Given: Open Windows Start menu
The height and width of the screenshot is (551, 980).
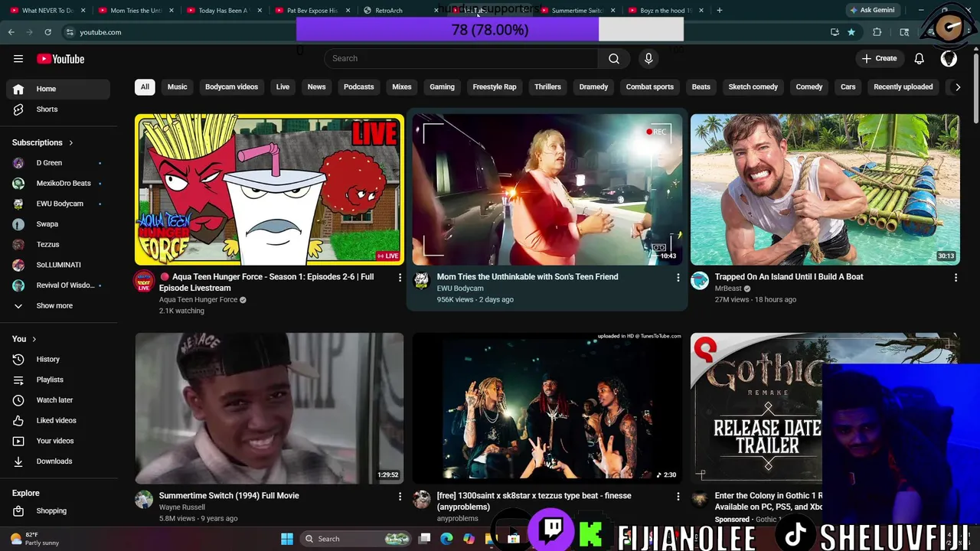Looking at the screenshot, I should pyautogui.click(x=287, y=539).
